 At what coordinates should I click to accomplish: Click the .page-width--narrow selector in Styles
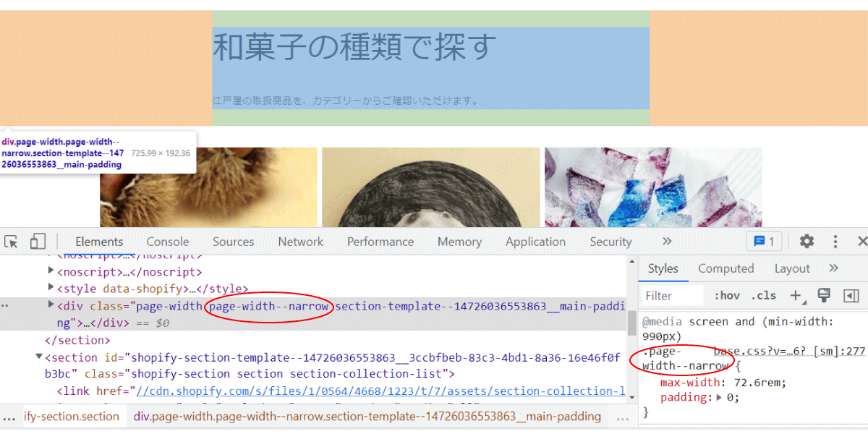point(686,359)
